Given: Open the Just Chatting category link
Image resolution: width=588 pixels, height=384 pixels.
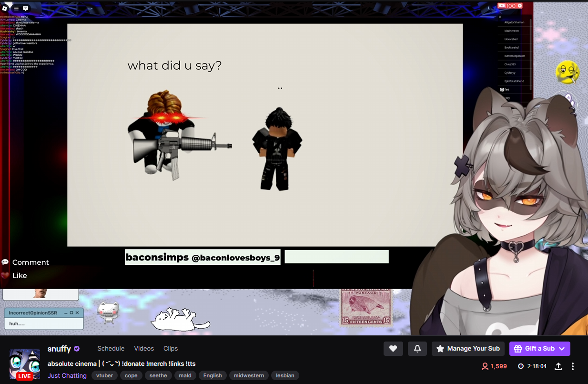Looking at the screenshot, I should [67, 375].
